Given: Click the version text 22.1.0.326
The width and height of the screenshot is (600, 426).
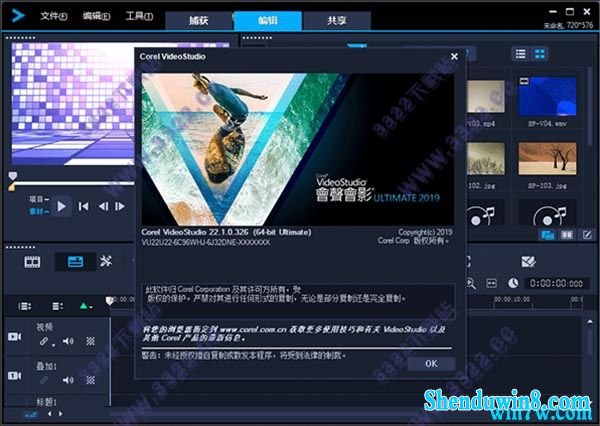Looking at the screenshot, I should (x=228, y=232).
